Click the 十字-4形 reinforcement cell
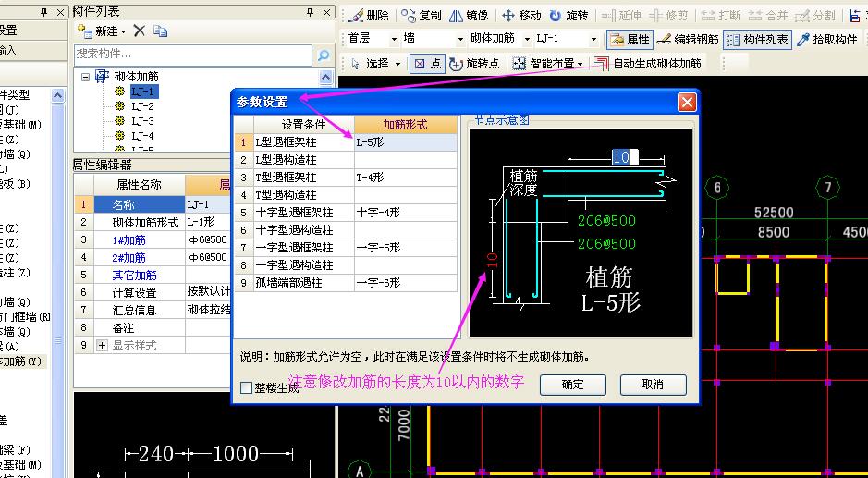868x478 pixels. click(x=406, y=213)
